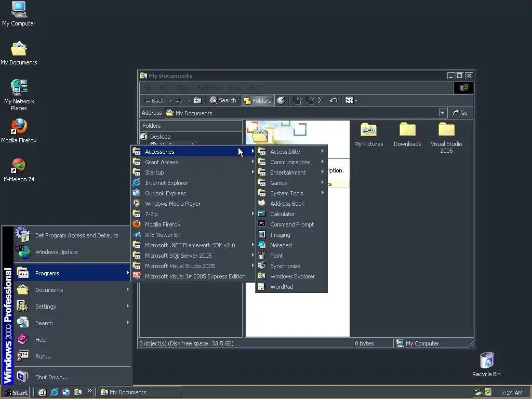Open Search in the Start menu
The height and width of the screenshot is (399, 532).
(x=72, y=323)
